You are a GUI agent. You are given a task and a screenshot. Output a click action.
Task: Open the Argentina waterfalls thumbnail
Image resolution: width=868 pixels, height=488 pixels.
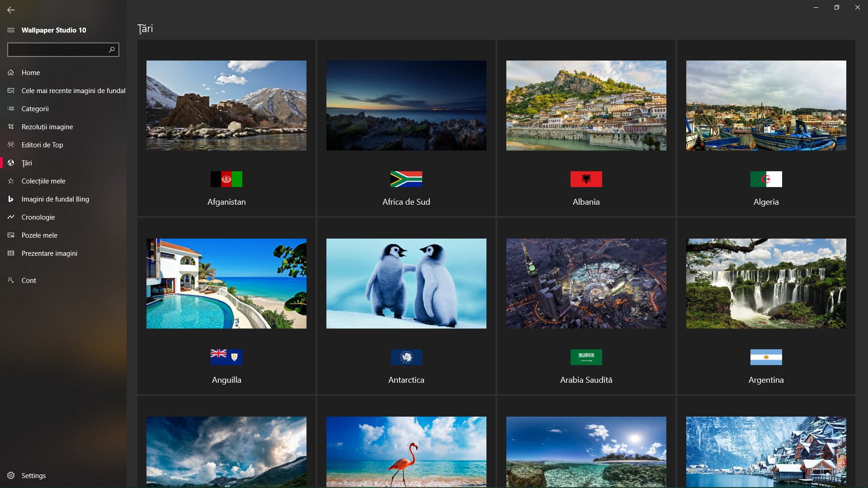coord(766,283)
